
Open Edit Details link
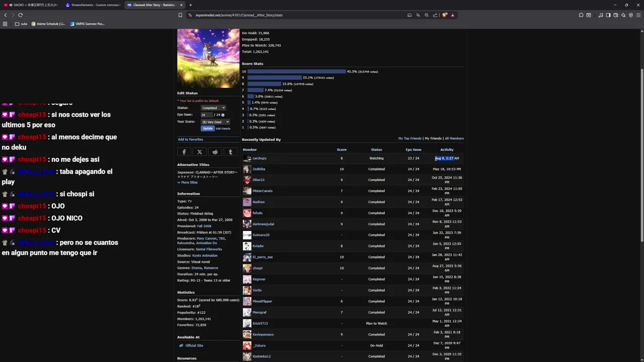pyautogui.click(x=223, y=128)
